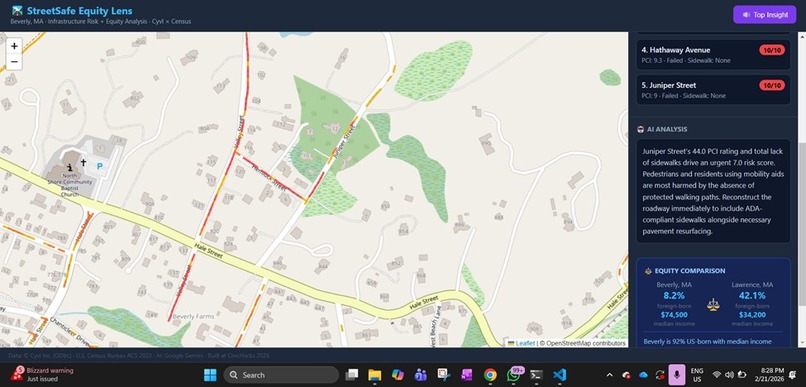Viewport: 806px width, 387px height.
Task: Click the 10/10 badge for Juniper Street
Action: coord(772,85)
